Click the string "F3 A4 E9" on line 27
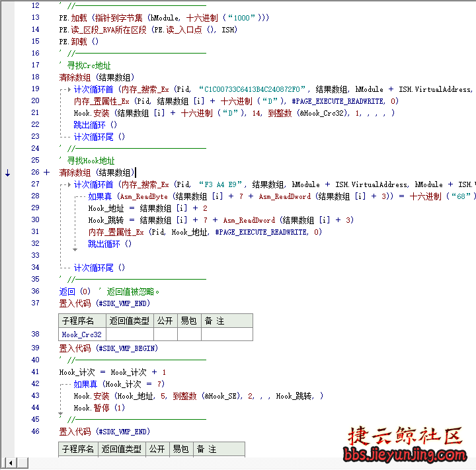The height and width of the screenshot is (470, 476). coord(220,184)
